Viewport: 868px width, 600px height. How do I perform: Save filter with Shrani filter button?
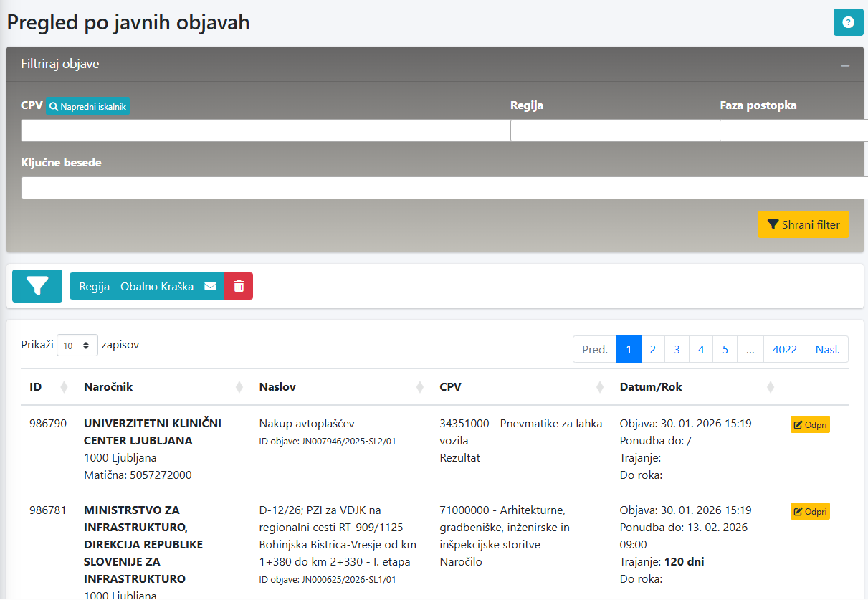point(803,224)
